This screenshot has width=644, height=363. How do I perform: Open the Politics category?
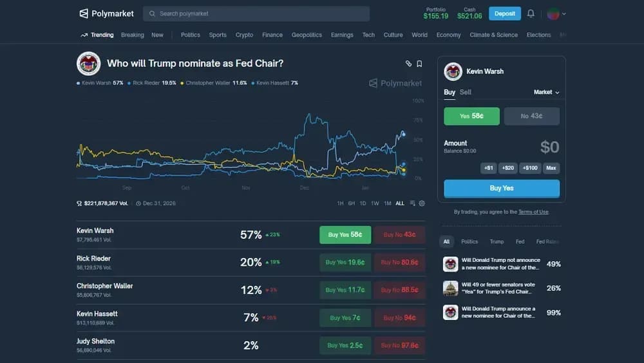pos(190,35)
